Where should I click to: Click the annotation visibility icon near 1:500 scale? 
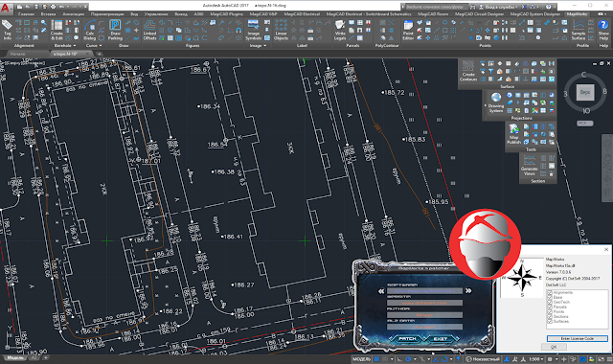[507, 359]
